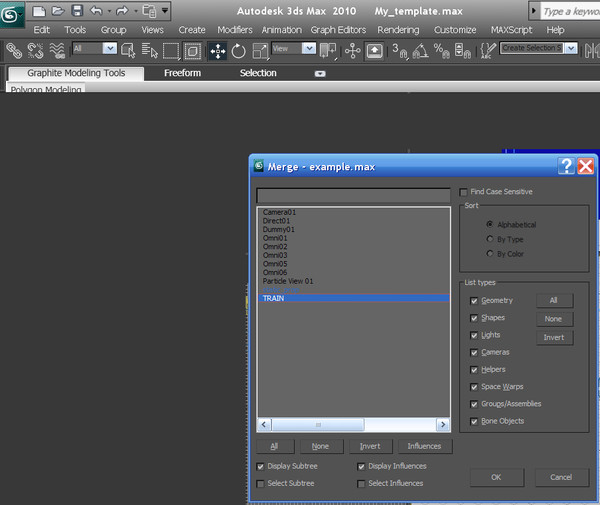This screenshot has width=600, height=505.
Task: Uncheck Groups/Assemblies list type
Action: coord(474,404)
